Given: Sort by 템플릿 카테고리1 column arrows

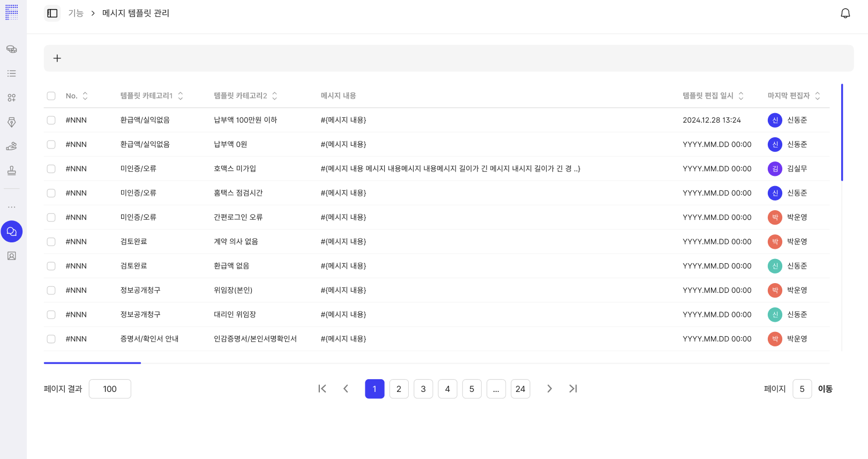Looking at the screenshot, I should point(181,96).
